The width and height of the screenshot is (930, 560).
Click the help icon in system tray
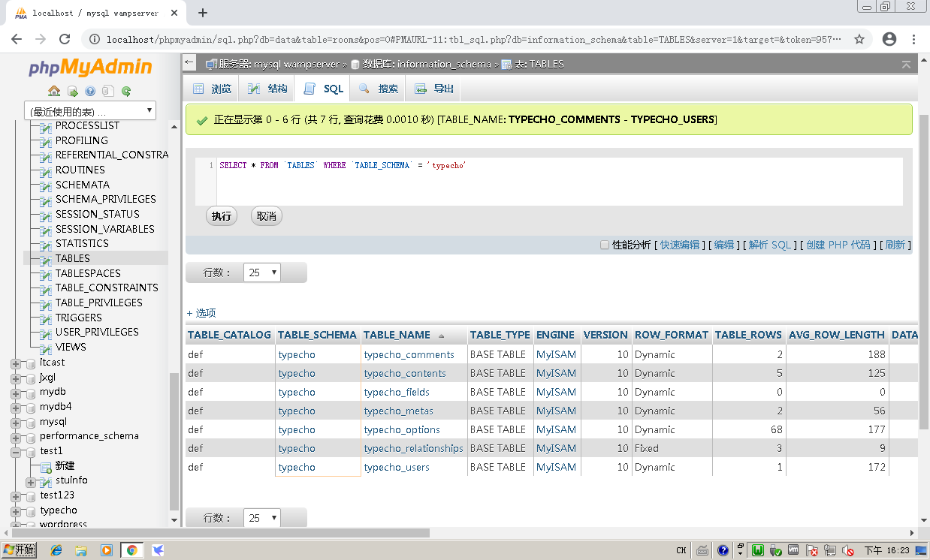pyautogui.click(x=723, y=550)
